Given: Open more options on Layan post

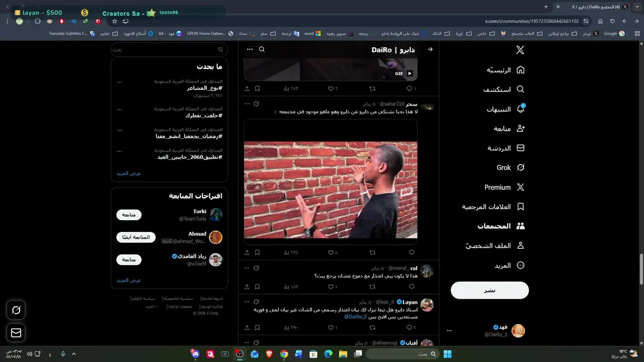Looking at the screenshot, I should point(247,302).
